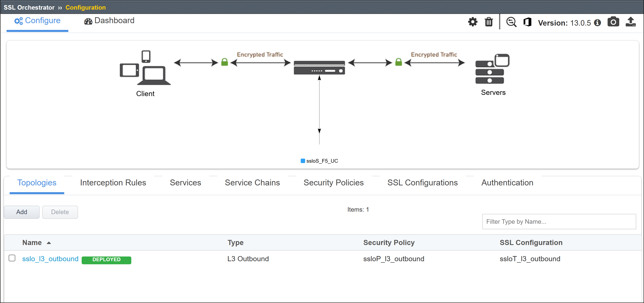
Task: Click the trash delete icon in toolbar
Action: point(489,22)
